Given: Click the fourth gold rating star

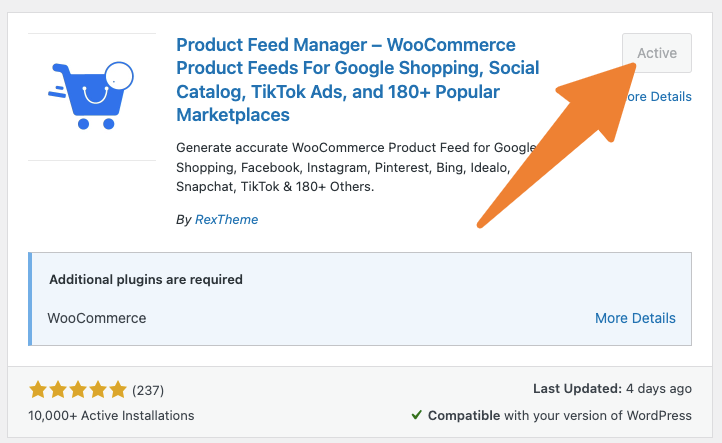Looking at the screenshot, I should click(x=98, y=389).
